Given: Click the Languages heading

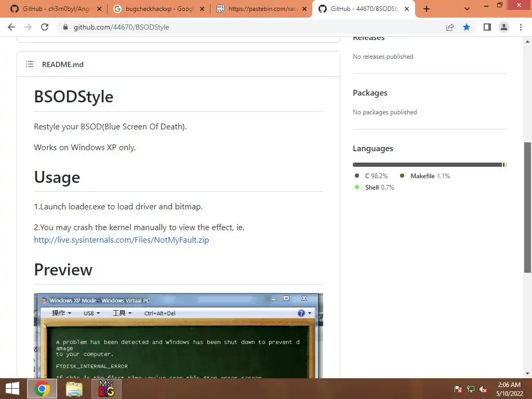Looking at the screenshot, I should click(x=373, y=148).
